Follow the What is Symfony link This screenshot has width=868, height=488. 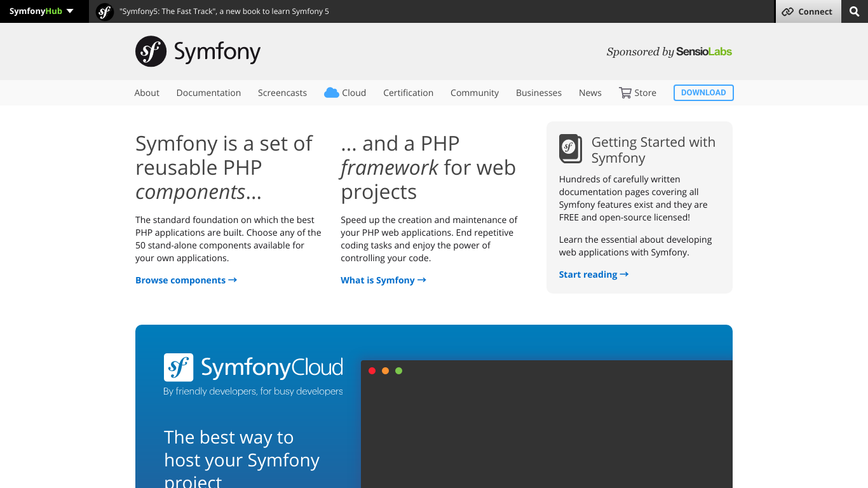[x=383, y=280]
